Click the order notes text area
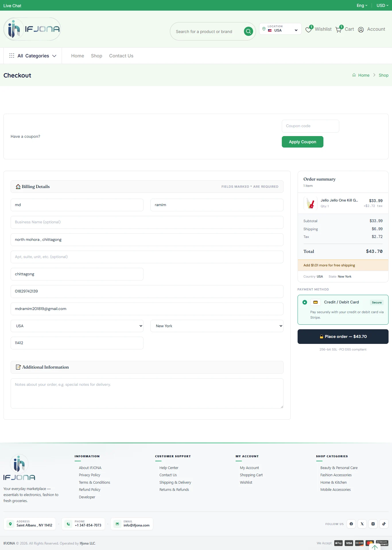The image size is (392, 550). (x=147, y=393)
